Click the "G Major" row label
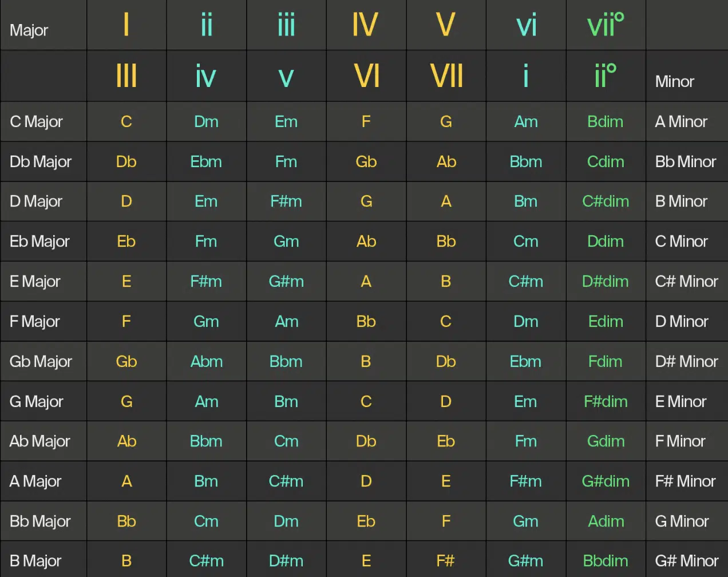This screenshot has width=728, height=577. 36,402
